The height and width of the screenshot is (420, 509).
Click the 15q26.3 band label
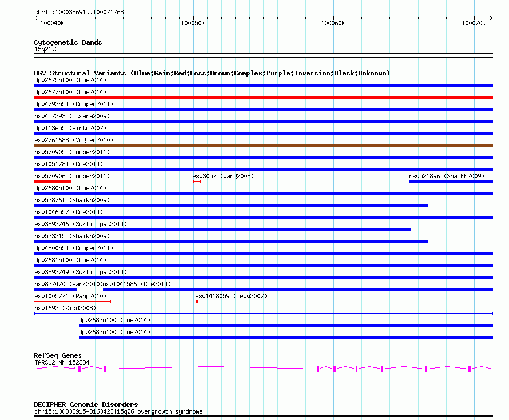click(46, 49)
